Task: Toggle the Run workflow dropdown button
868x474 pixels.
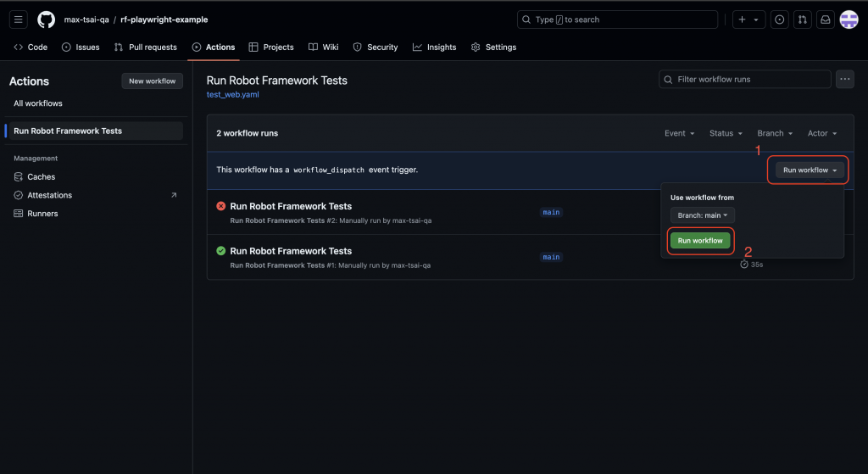Action: 810,170
